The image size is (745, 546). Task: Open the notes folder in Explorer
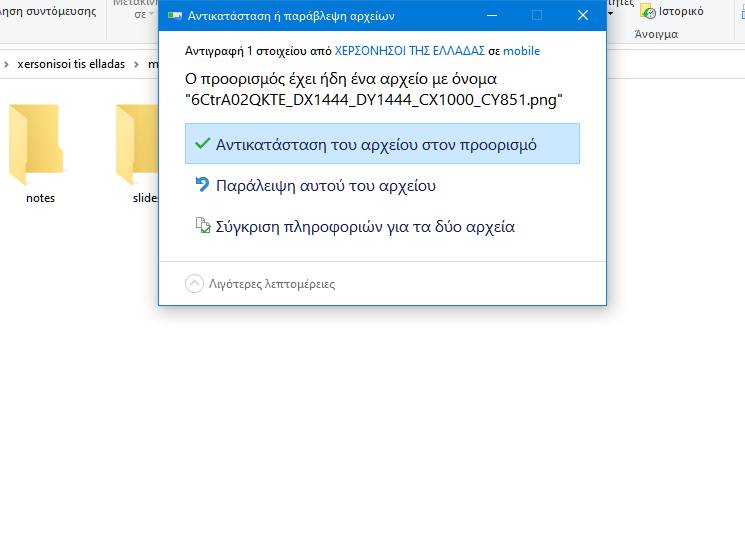click(x=37, y=154)
